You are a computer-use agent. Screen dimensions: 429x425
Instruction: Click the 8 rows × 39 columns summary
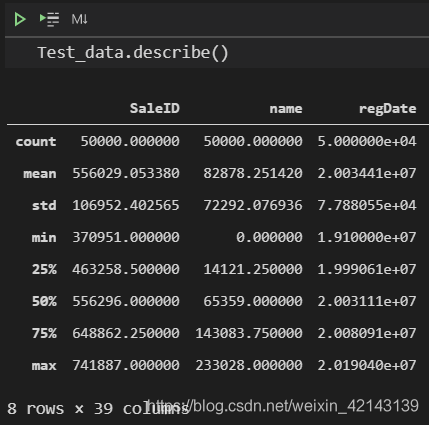click(x=98, y=409)
